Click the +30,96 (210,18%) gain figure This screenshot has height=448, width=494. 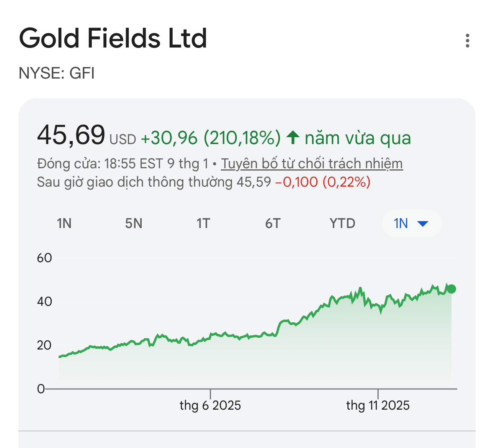coord(211,138)
